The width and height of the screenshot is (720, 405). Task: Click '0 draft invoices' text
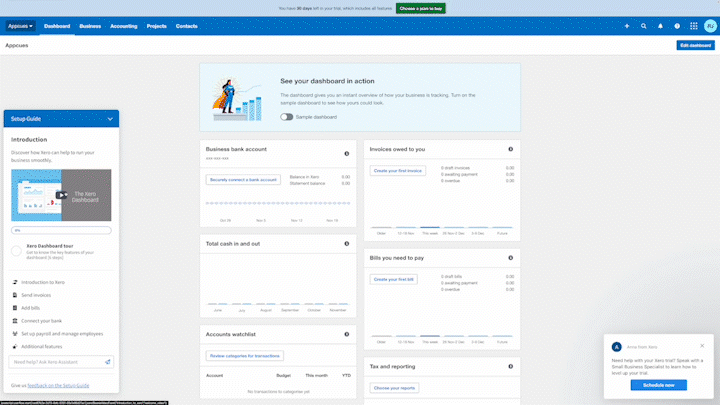[x=456, y=168]
